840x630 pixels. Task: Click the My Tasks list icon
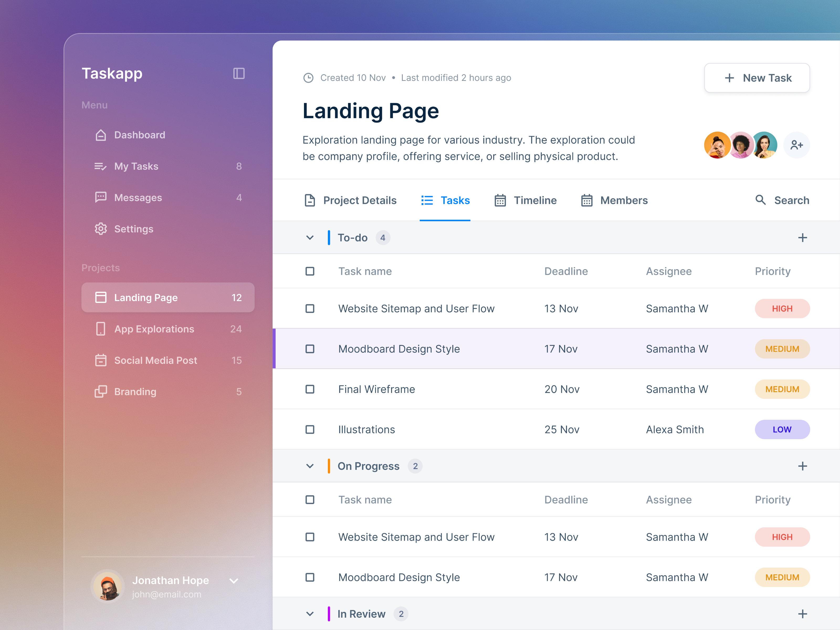[x=101, y=166]
